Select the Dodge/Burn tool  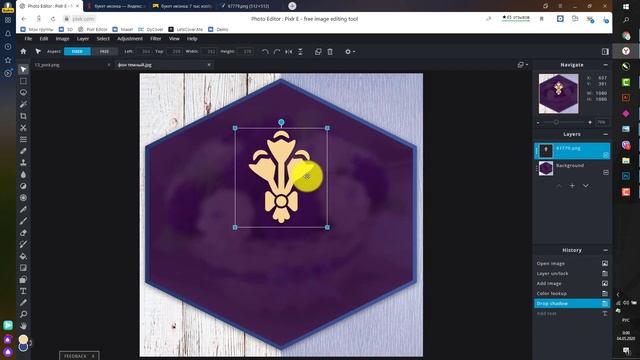23,186
